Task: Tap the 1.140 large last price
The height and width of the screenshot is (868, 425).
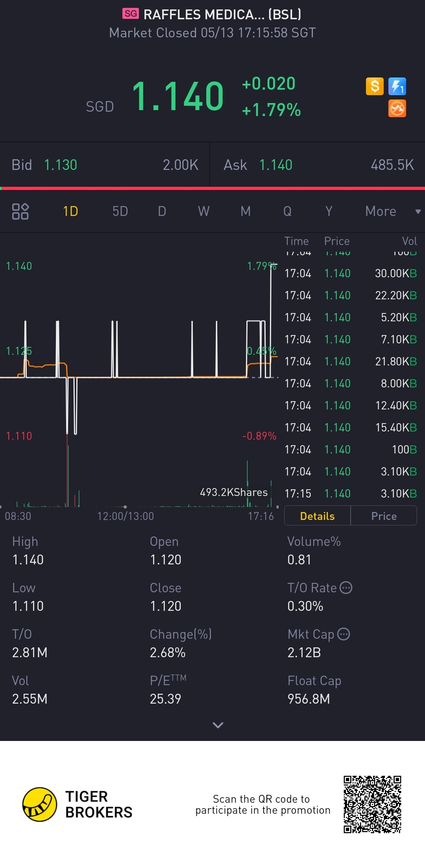Action: click(178, 96)
